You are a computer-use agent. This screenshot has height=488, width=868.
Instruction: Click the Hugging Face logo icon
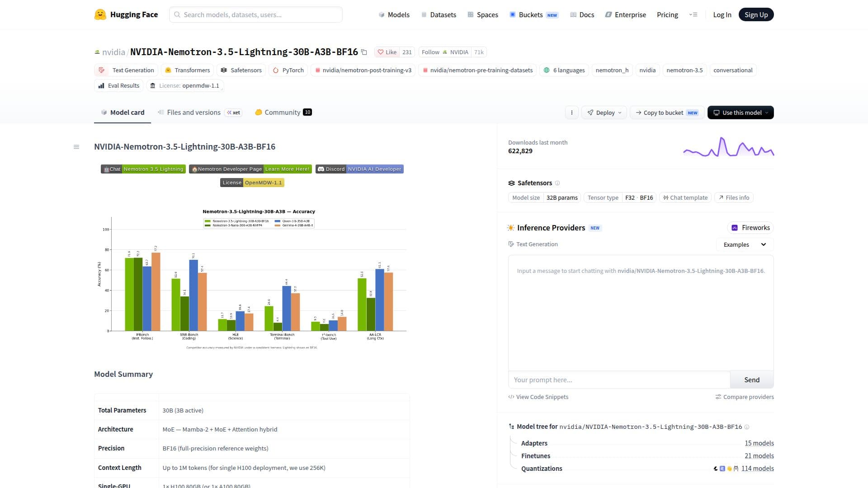[100, 14]
